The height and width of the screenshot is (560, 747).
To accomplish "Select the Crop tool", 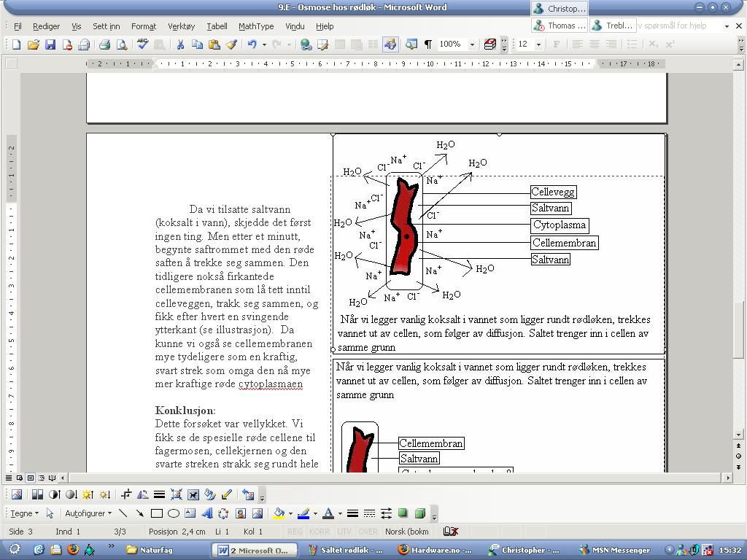I will (x=125, y=494).
